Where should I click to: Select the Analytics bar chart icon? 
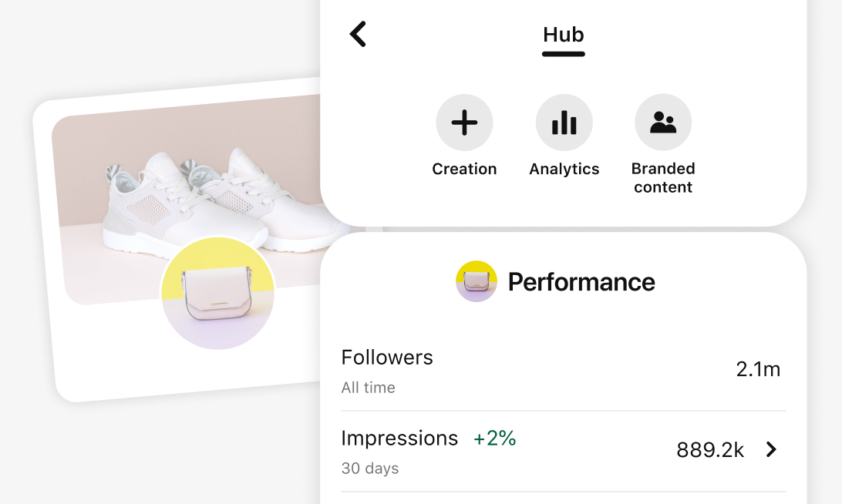[564, 122]
